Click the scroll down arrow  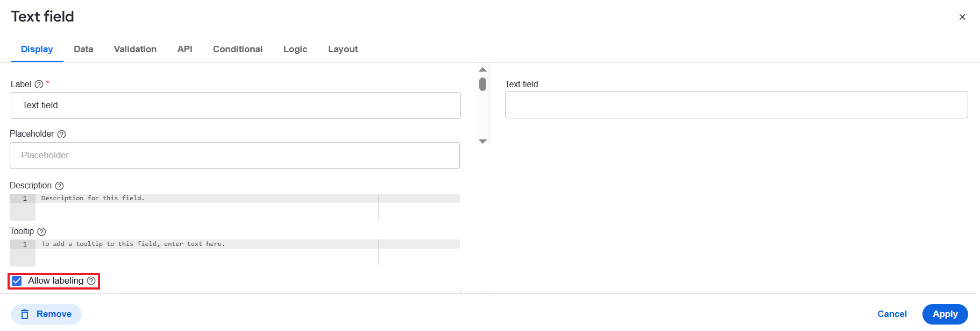(x=482, y=141)
